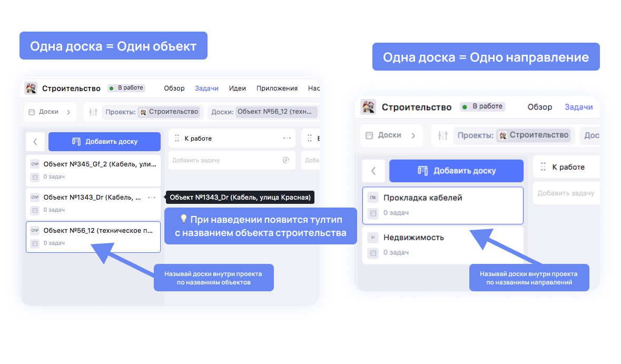Viewport: 621px width, 364px height.
Task: Open three-dot menu of left К работе column
Action: coord(287,139)
